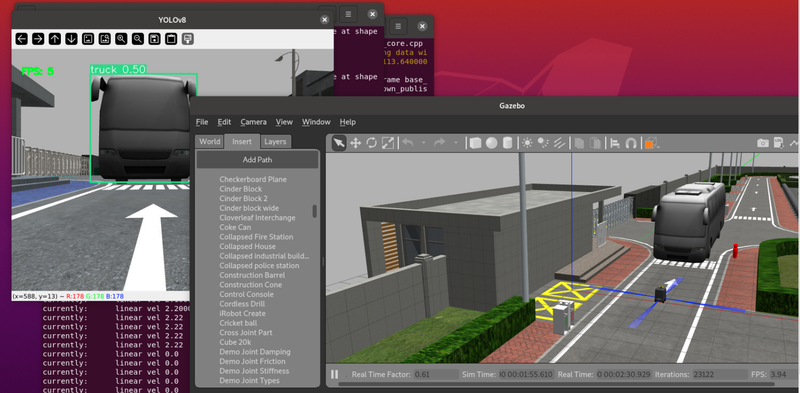Open the rear terminal hamburger menu
Image resolution: width=800 pixels, height=393 pixels.
[398, 26]
